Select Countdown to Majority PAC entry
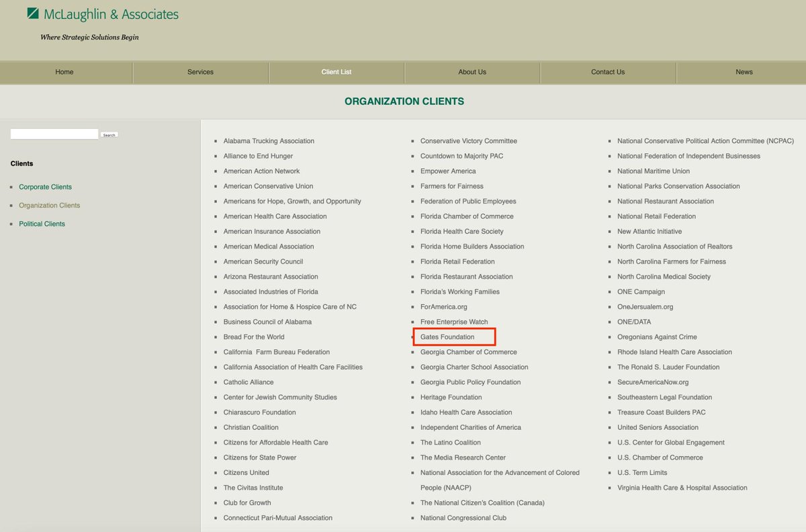 pyautogui.click(x=461, y=156)
